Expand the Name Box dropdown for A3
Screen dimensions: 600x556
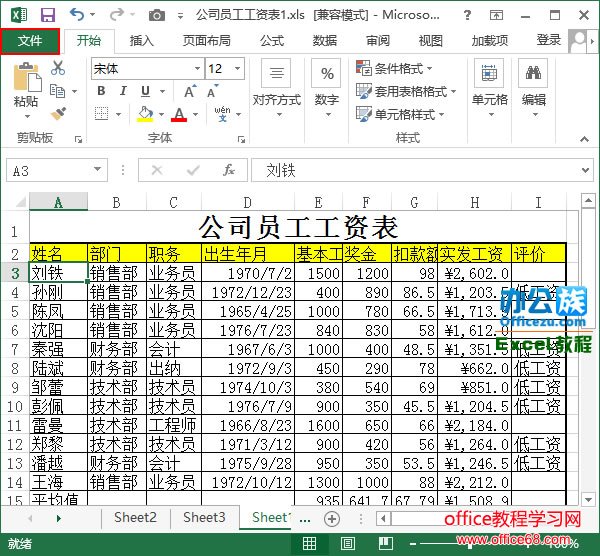click(98, 170)
